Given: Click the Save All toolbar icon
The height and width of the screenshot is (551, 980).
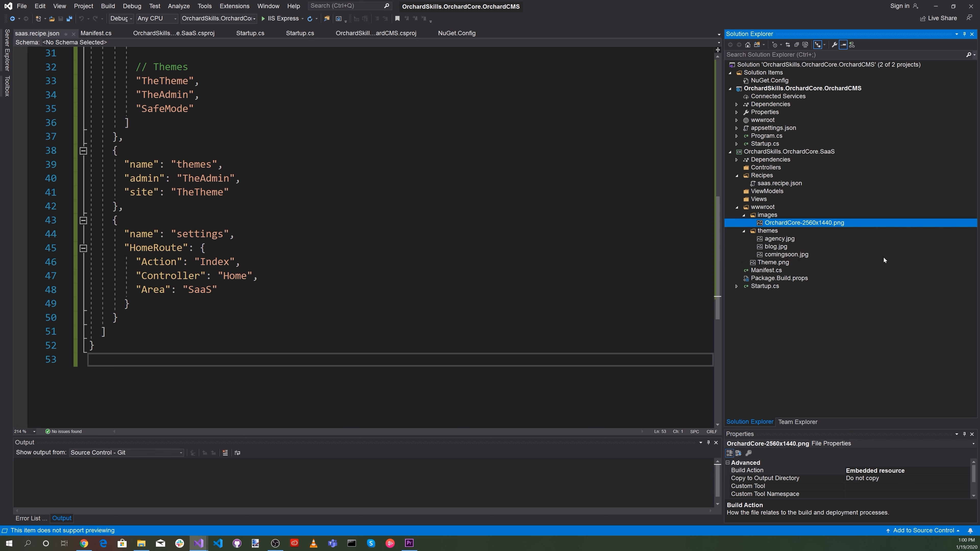Looking at the screenshot, I should 69,19.
